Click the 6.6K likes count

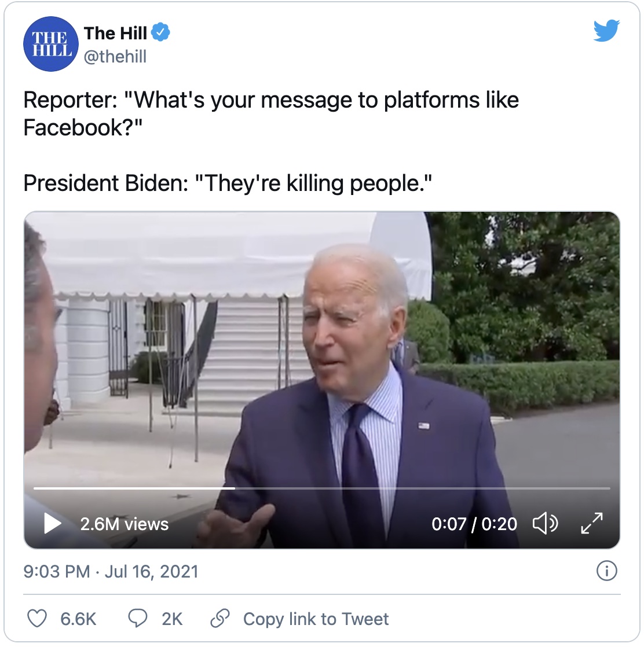click(x=78, y=619)
